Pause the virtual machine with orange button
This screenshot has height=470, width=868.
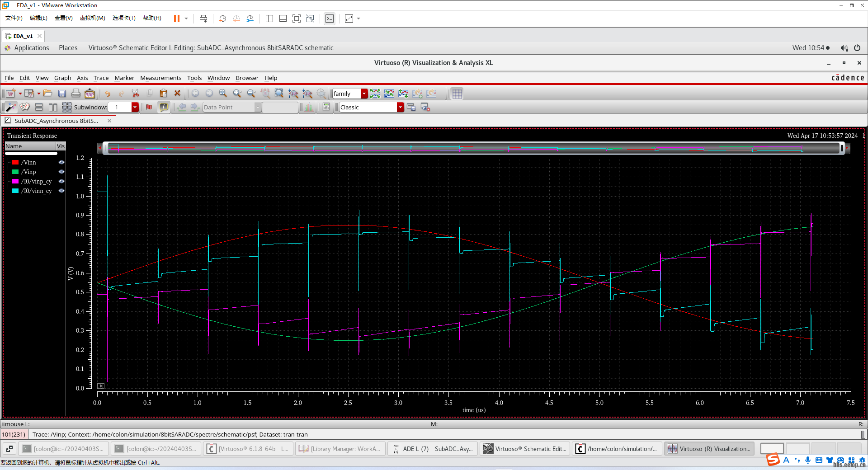177,19
